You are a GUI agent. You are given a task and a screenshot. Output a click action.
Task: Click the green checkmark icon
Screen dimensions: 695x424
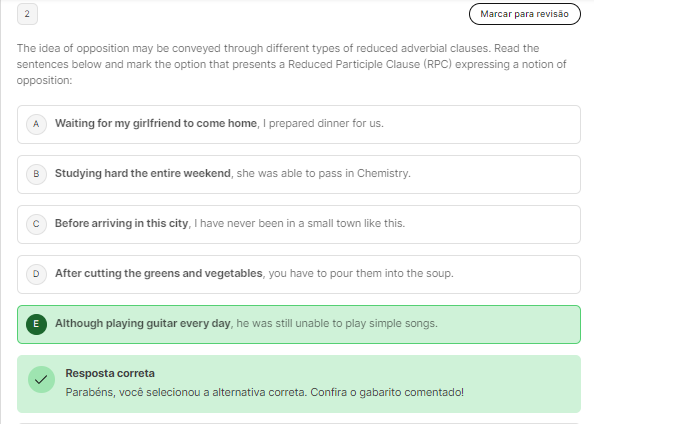point(41,381)
